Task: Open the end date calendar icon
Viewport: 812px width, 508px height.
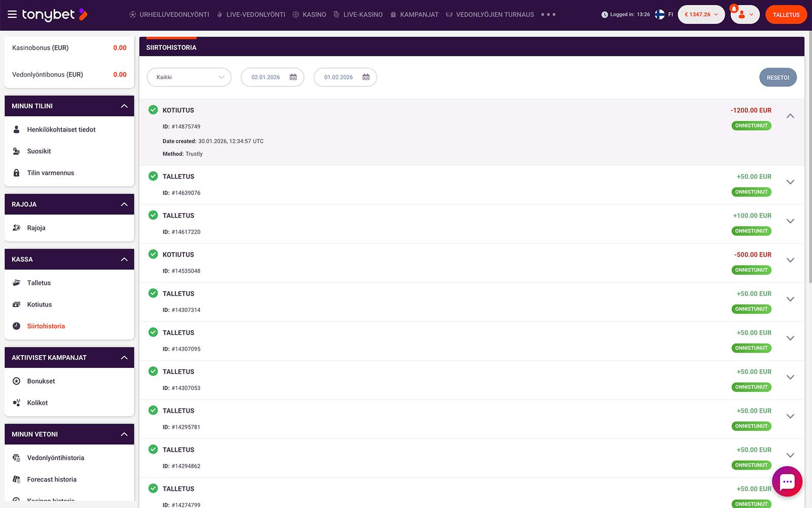Action: click(x=366, y=77)
